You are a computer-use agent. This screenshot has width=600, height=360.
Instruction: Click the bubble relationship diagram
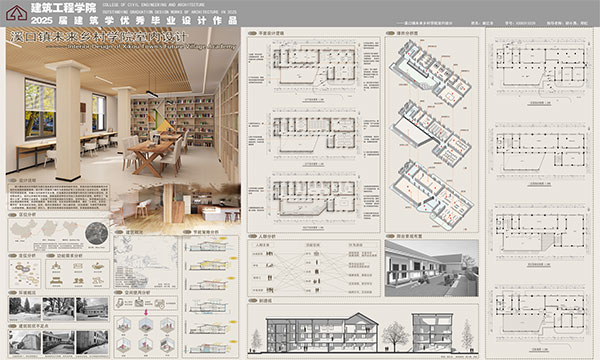point(24,274)
